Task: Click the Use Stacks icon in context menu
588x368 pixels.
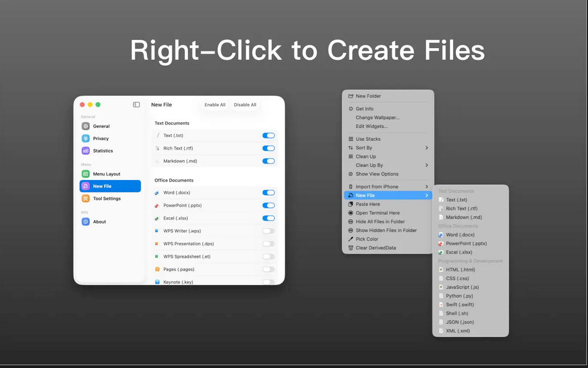Action: [351, 139]
